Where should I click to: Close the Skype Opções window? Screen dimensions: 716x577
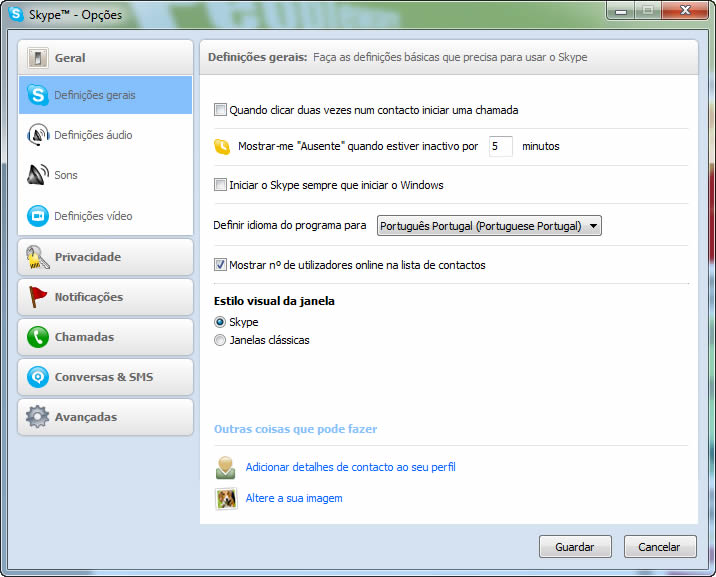(684, 10)
